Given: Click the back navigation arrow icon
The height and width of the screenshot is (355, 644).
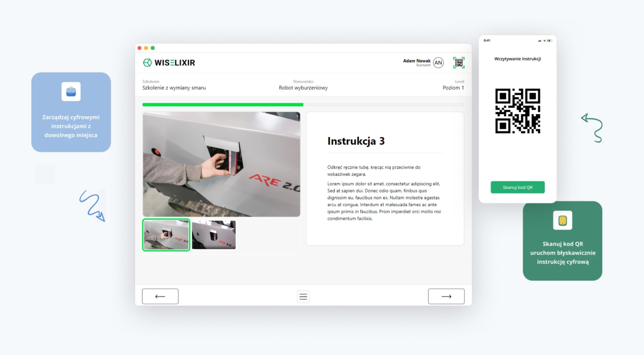Looking at the screenshot, I should tap(160, 296).
